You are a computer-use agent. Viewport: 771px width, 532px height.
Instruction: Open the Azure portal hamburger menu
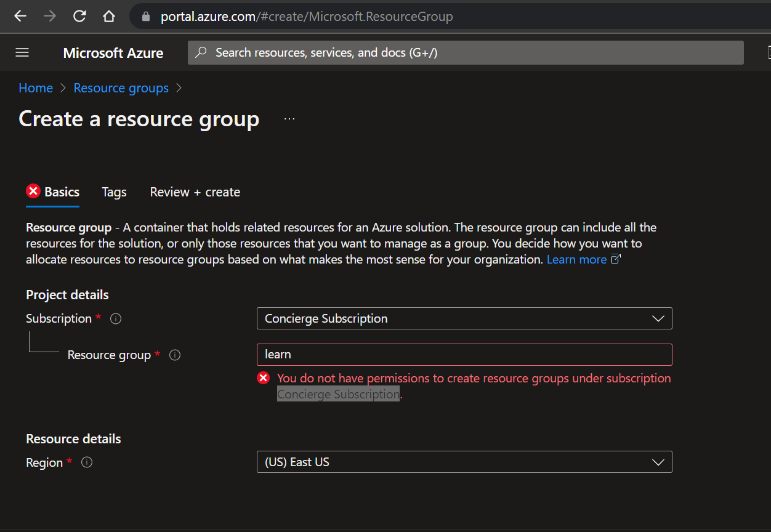point(22,52)
